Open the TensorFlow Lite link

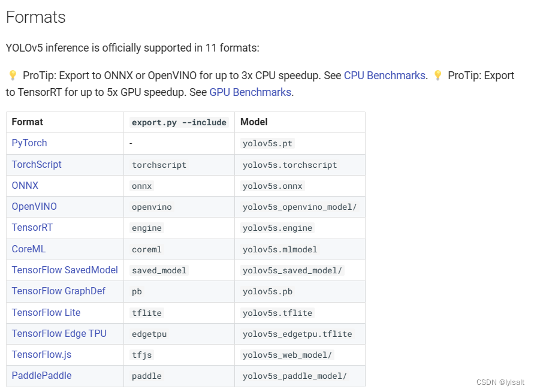click(46, 312)
